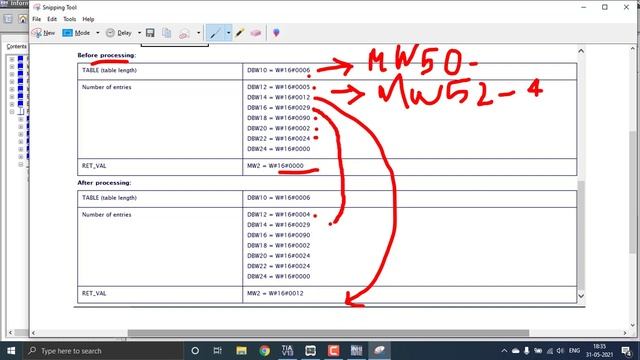Edit snip with Paint 3D icon
This screenshot has height=360, width=640.
click(276, 33)
